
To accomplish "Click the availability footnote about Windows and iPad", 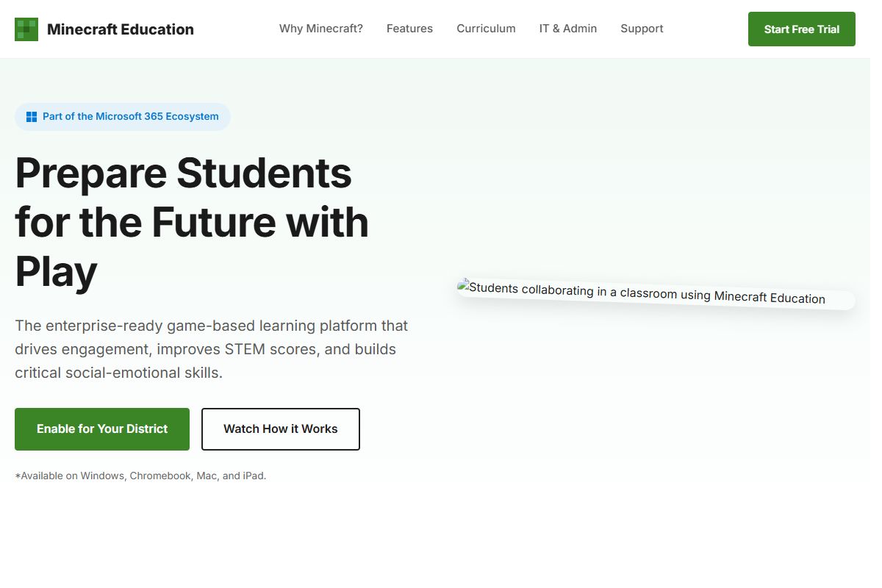I will (140, 476).
